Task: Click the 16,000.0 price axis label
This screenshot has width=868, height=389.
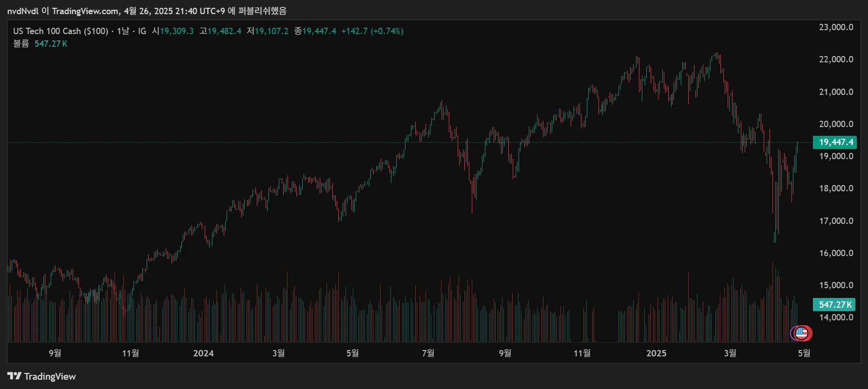Action: point(836,253)
